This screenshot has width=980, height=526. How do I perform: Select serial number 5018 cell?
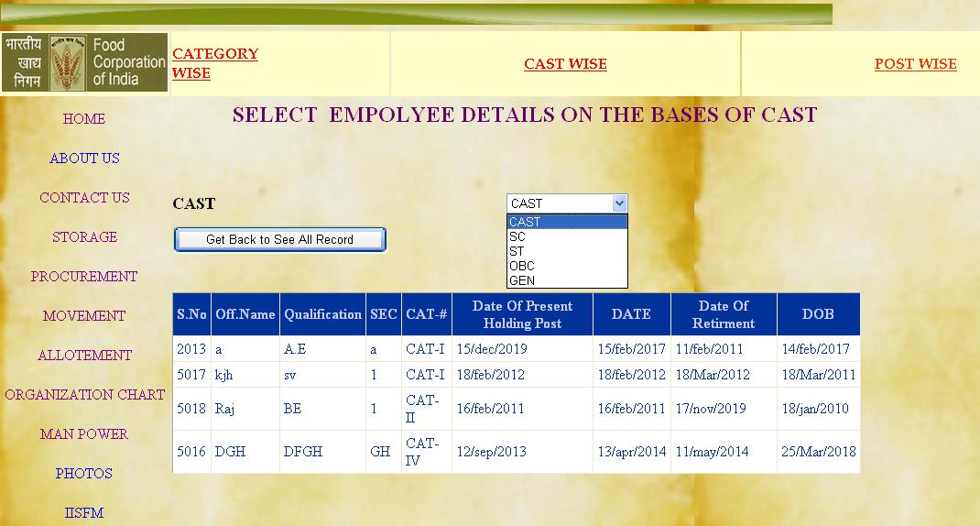pyautogui.click(x=191, y=409)
